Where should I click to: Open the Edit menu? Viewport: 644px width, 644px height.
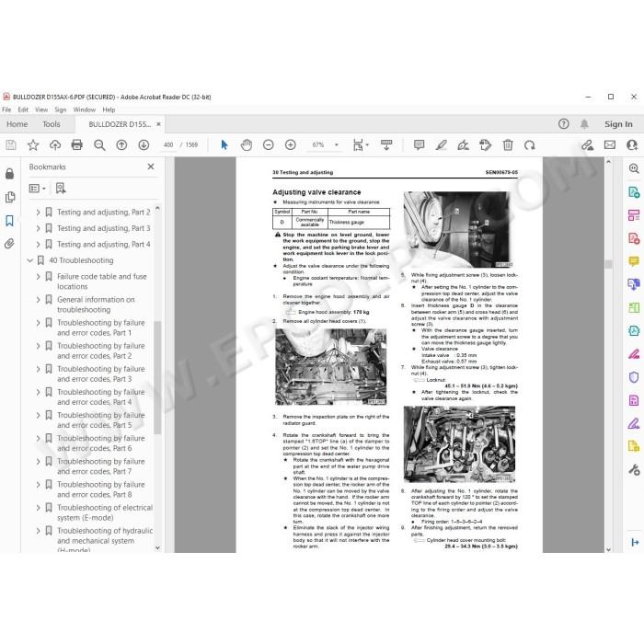click(23, 109)
